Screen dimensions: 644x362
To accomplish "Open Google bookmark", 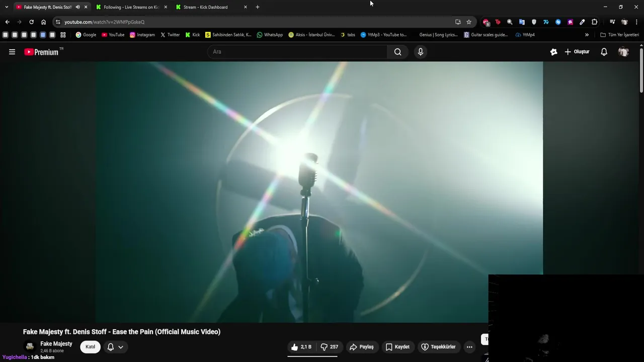I will [x=86, y=35].
